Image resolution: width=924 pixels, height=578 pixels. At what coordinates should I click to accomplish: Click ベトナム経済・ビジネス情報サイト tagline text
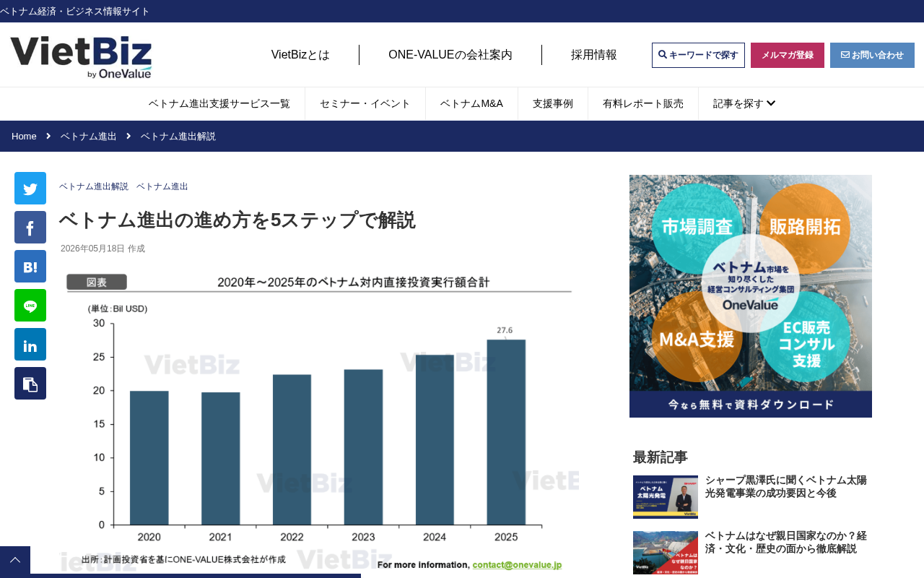[x=75, y=11]
